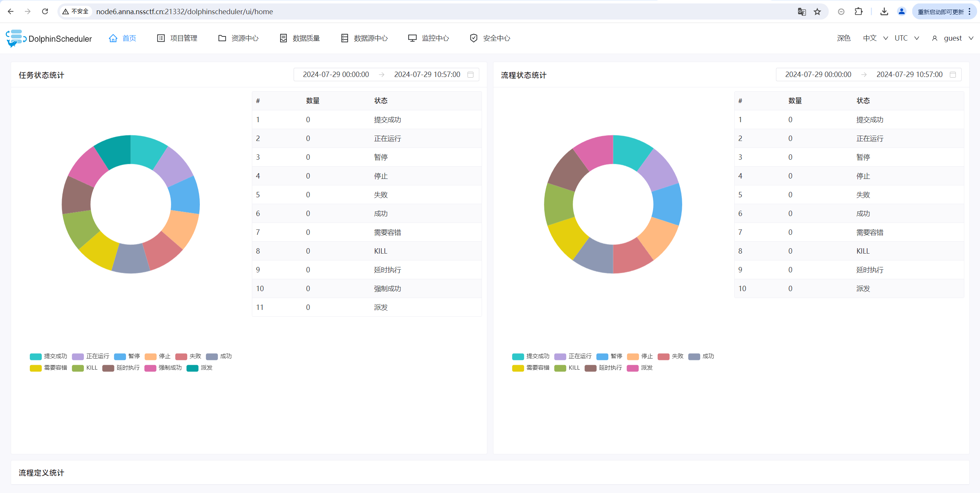
Task: Click 任务状态统计 start date field
Action: click(336, 74)
